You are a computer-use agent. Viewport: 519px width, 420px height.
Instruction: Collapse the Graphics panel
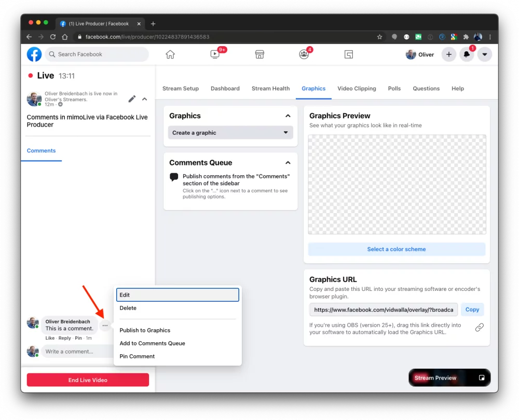point(288,116)
